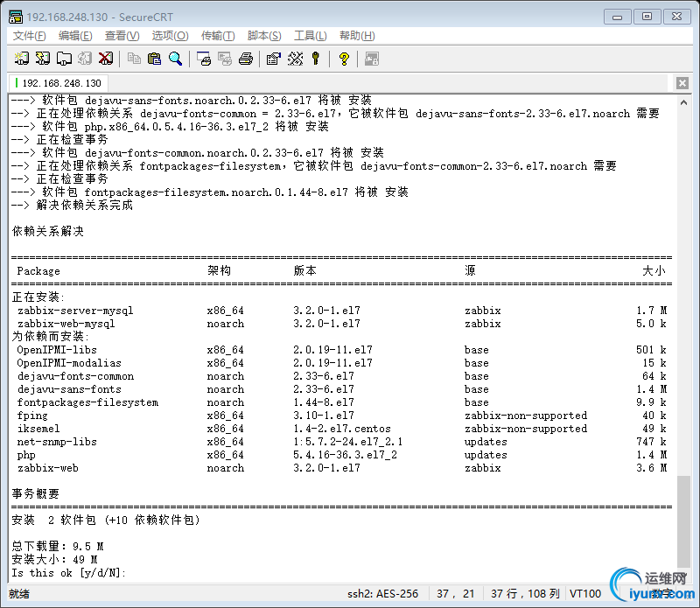
Task: Open Keymap Editor toolbar icon
Action: point(295,59)
